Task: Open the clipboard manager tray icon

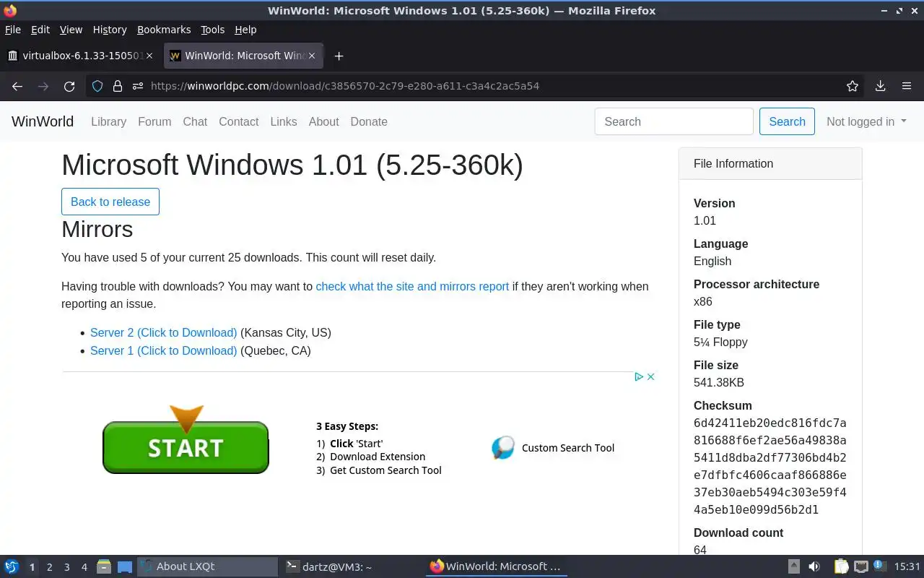Action: point(842,566)
